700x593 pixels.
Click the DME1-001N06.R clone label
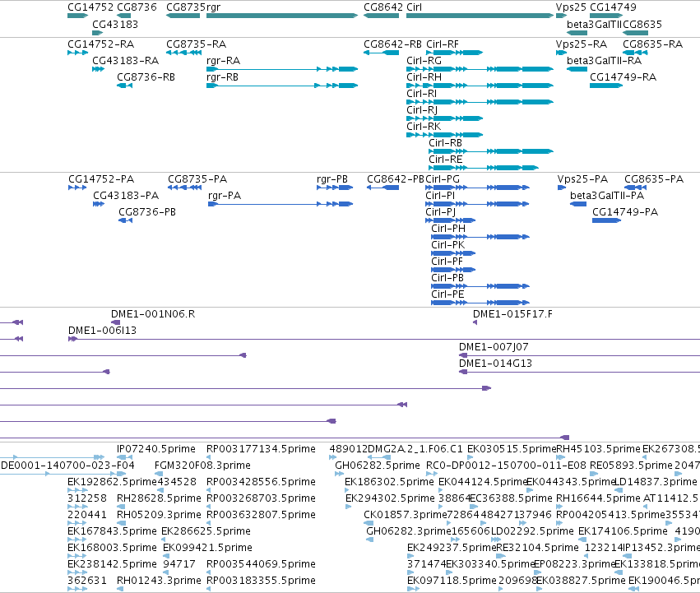pos(153,314)
